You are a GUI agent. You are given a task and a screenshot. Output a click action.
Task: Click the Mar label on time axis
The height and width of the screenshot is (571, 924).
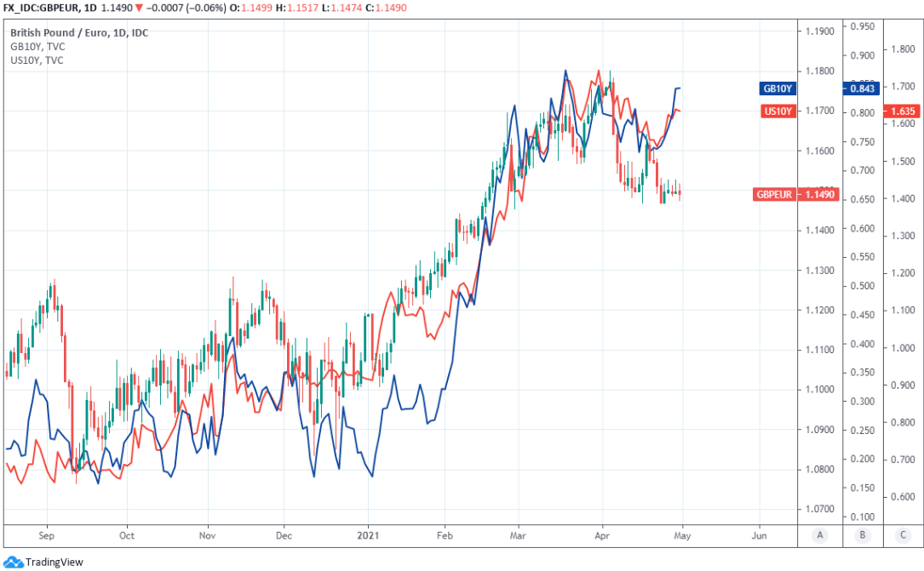[x=518, y=536]
